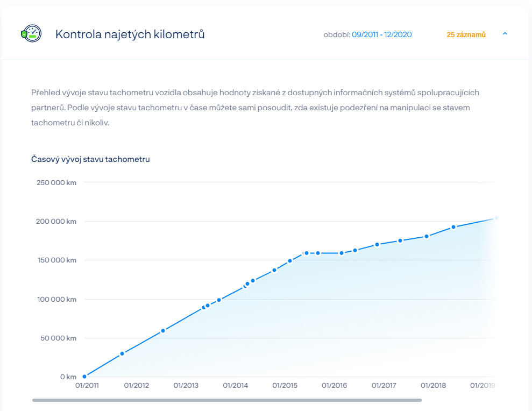532x411 pixels.
Task: Click the 01/2017 axis label
Action: pyautogui.click(x=384, y=386)
